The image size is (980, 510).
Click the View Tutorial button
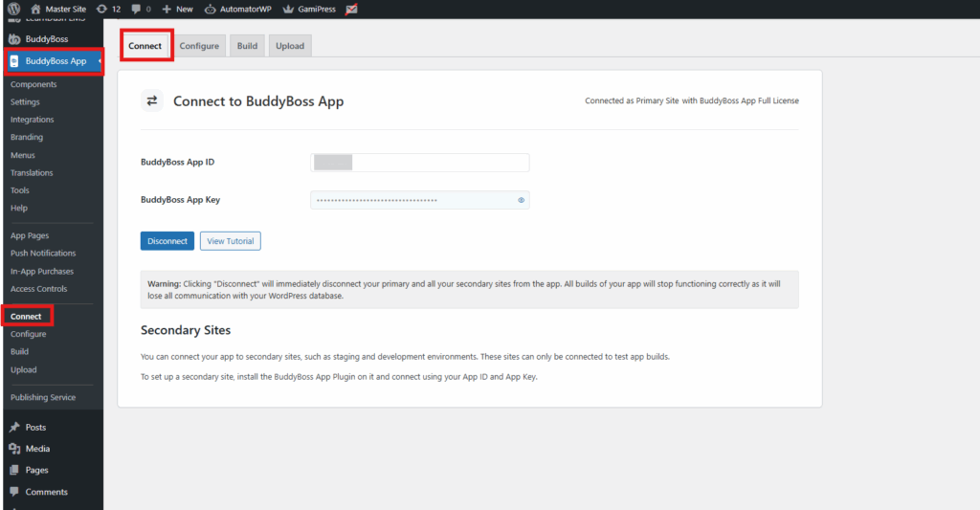pos(230,241)
